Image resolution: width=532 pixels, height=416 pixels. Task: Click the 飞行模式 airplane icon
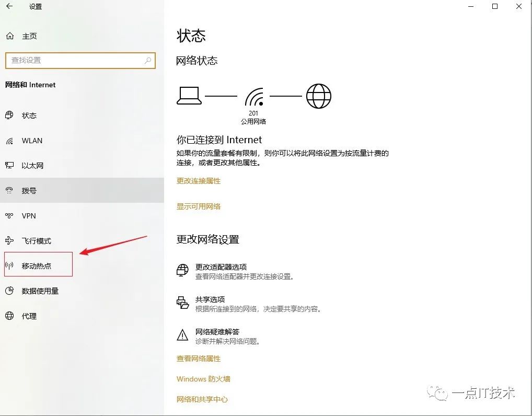pos(9,241)
